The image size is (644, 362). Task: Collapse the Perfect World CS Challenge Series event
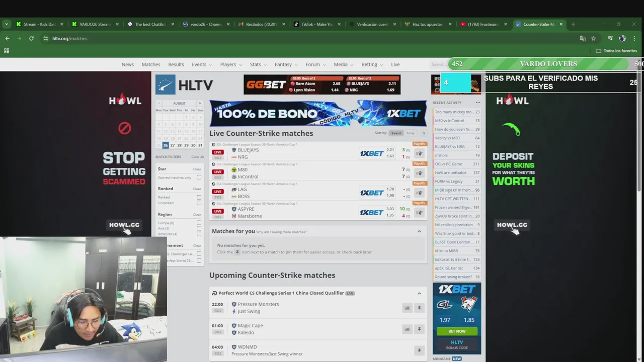[419, 293]
